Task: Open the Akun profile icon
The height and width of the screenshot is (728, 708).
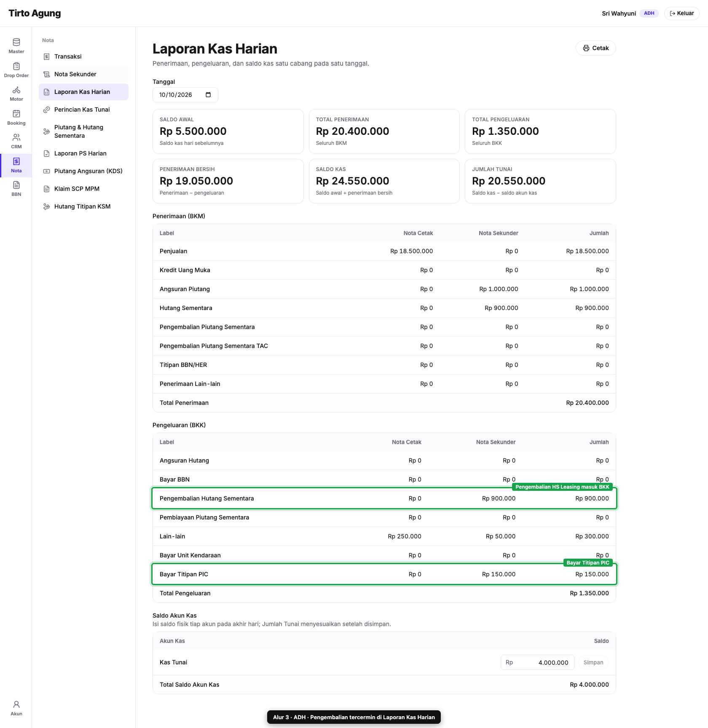Action: 16,704
